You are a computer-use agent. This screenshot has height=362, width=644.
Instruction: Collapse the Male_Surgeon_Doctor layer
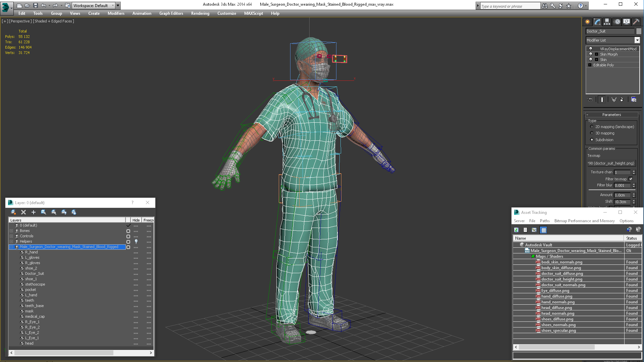11,247
